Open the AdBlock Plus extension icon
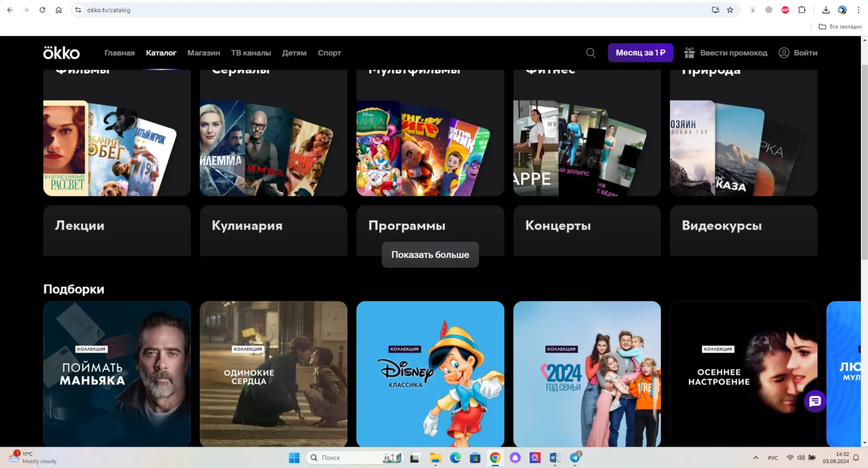The width and height of the screenshot is (868, 468). pyautogui.click(x=785, y=10)
